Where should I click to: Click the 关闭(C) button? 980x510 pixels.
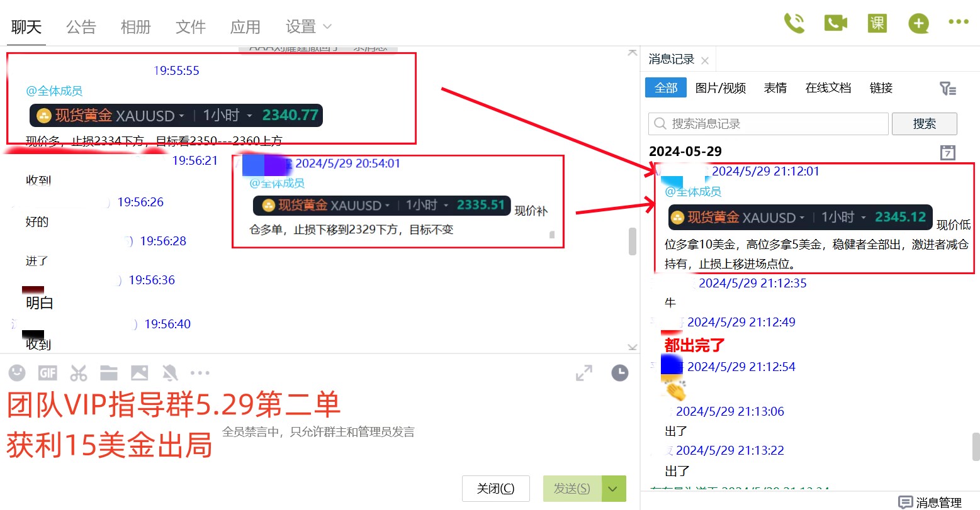496,489
